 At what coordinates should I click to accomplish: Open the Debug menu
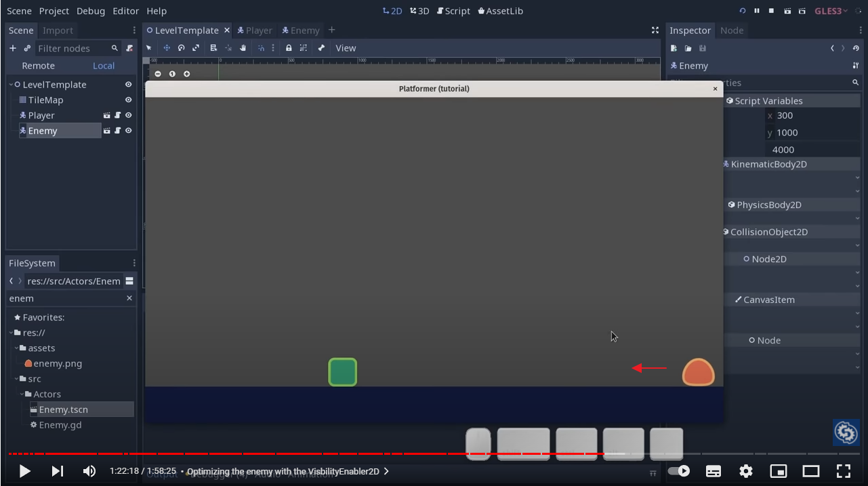[x=91, y=11]
